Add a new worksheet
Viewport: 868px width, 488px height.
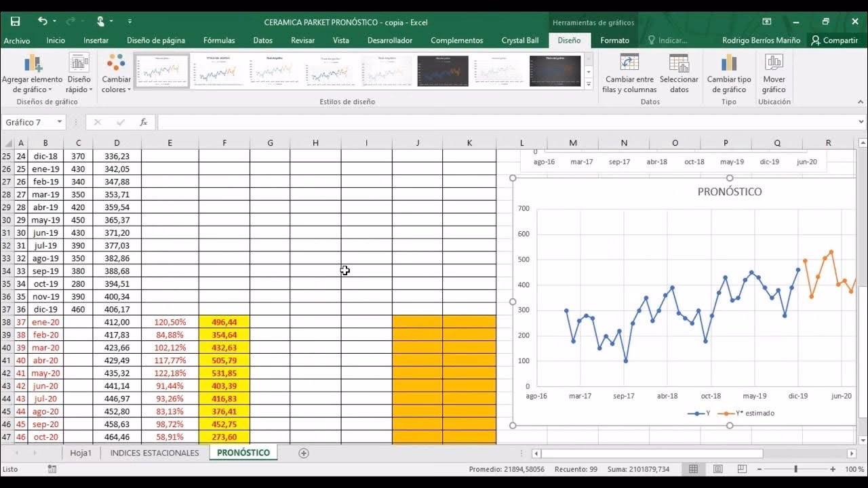coord(304,452)
